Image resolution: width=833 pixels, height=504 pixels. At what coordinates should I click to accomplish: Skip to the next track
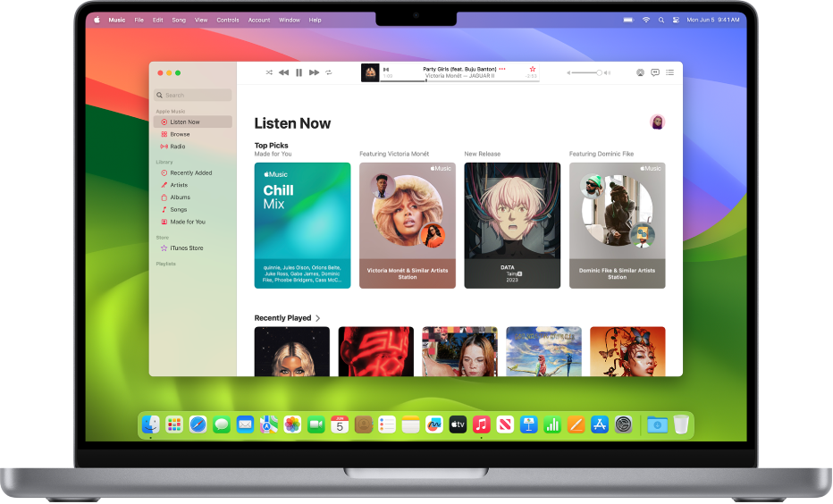pos(314,72)
